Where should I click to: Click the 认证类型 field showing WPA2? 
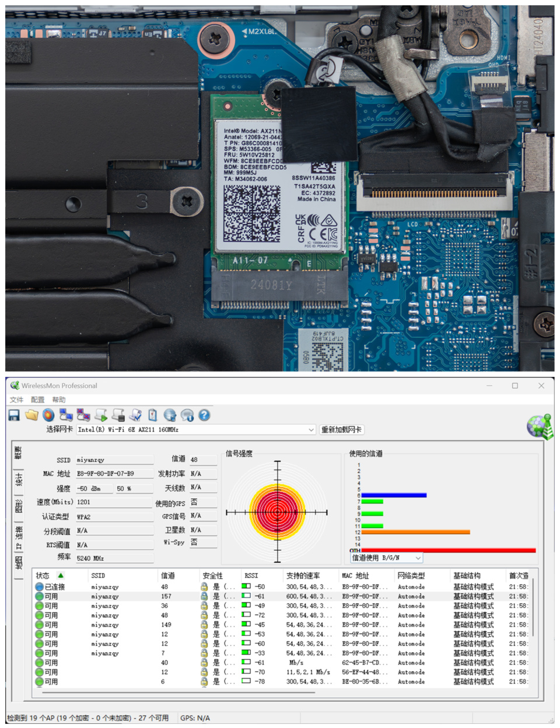coord(114,516)
